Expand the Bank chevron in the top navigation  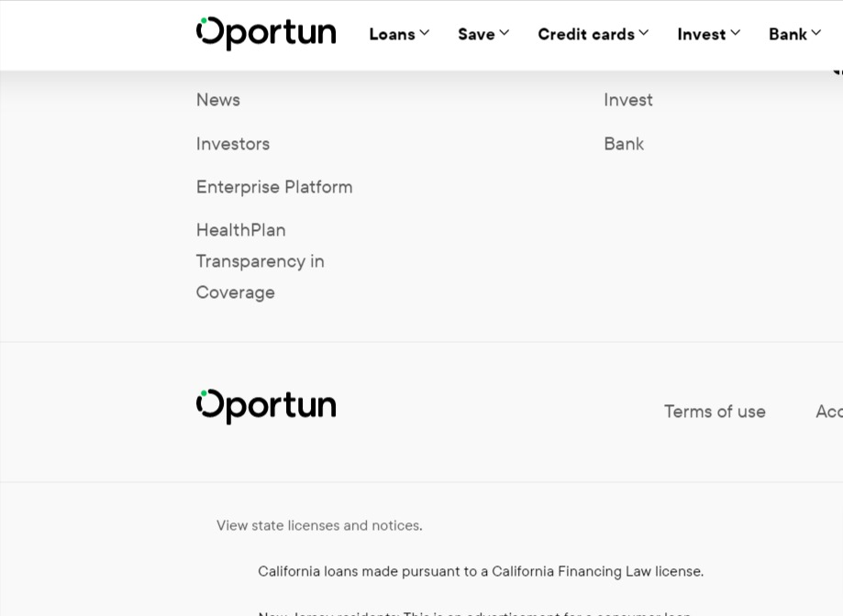point(816,33)
